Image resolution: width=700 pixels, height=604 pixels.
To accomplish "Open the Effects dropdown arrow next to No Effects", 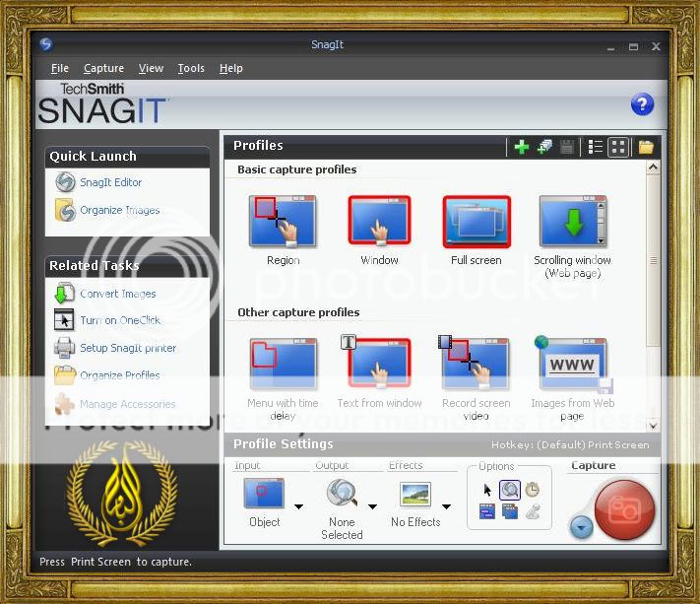I will (x=446, y=506).
